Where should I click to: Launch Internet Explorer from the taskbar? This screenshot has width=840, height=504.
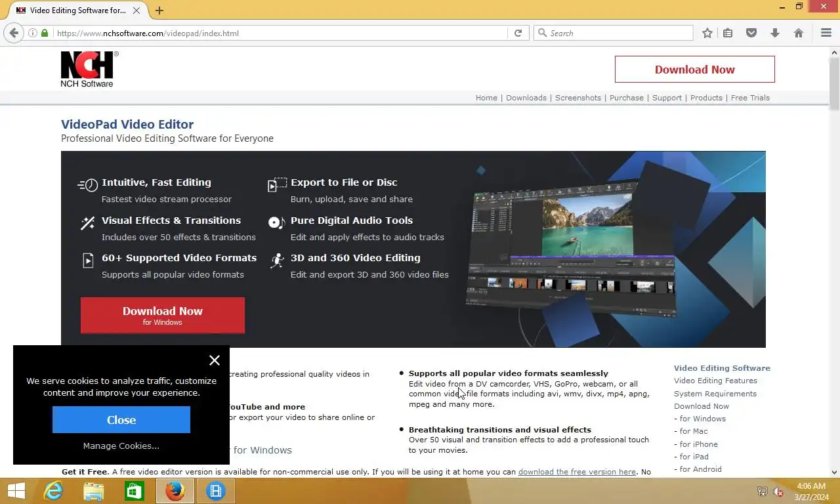coord(53,491)
